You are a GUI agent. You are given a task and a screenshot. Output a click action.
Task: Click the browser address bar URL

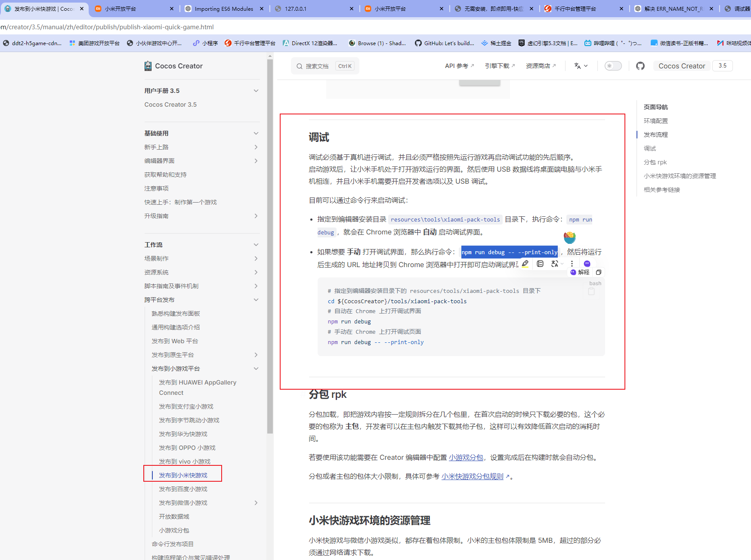pyautogui.click(x=107, y=27)
